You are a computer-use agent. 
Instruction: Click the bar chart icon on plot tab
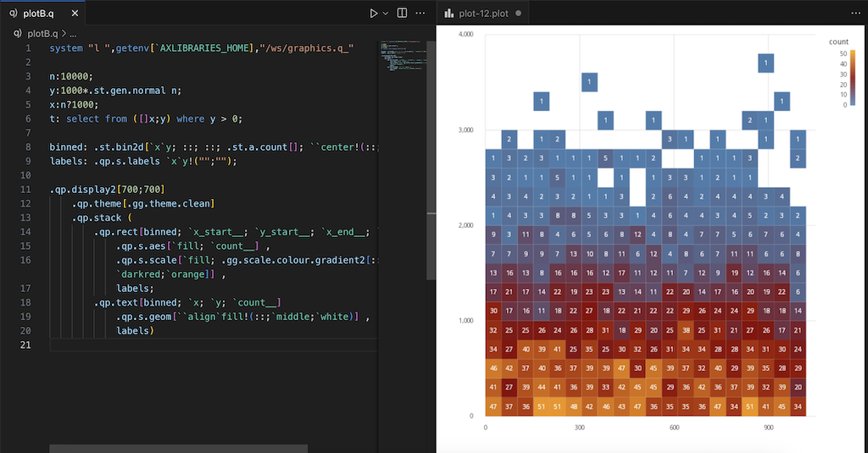[x=448, y=14]
